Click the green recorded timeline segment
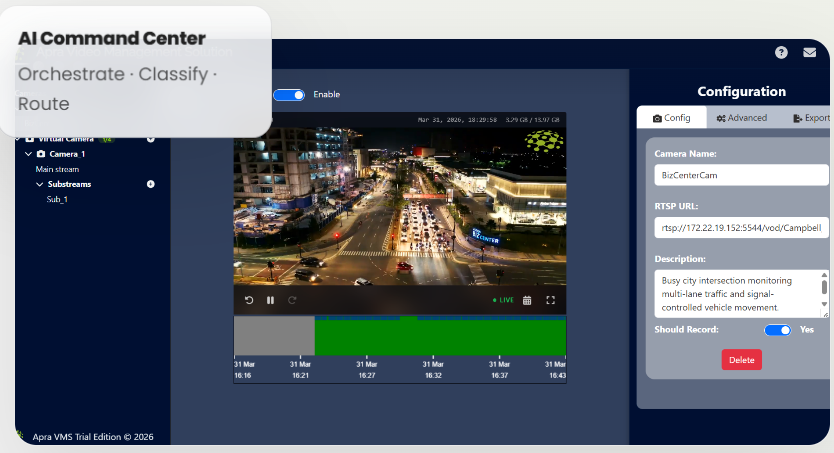 (x=440, y=337)
